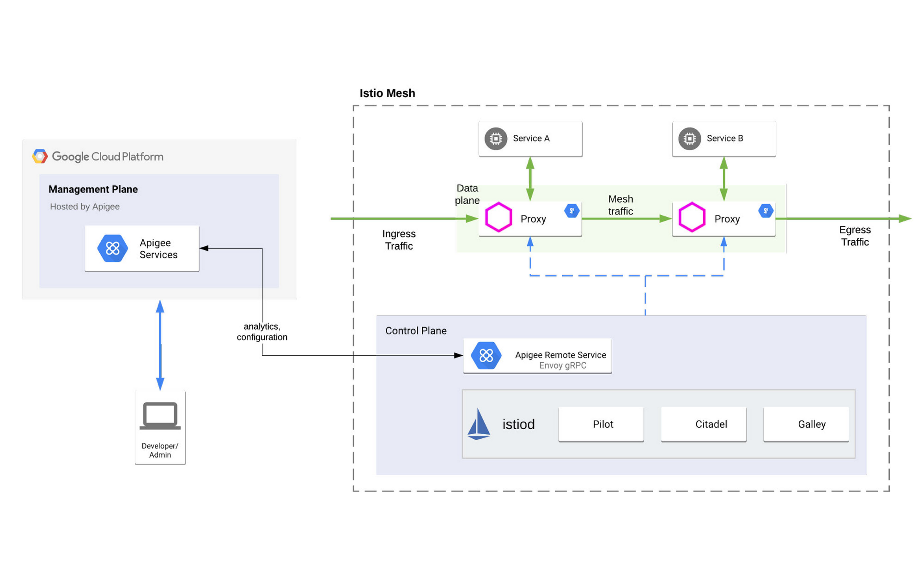The image size is (924, 570).
Task: Click the Google Cloud Platform hexagon logo
Action: [x=40, y=156]
